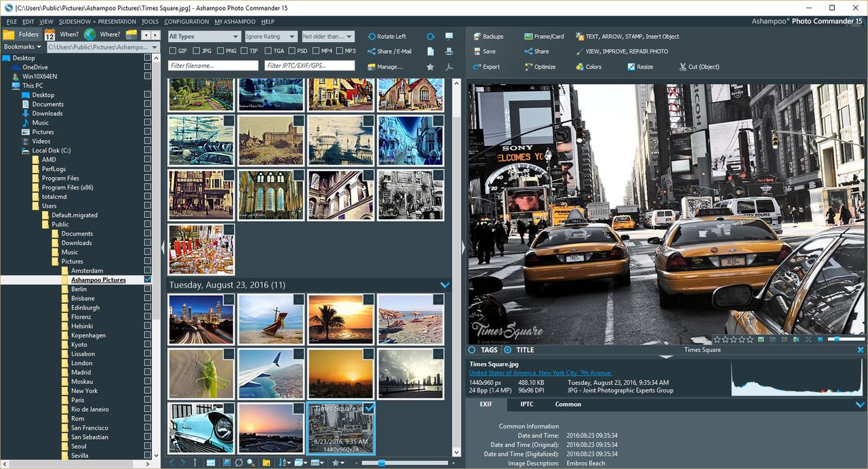
Task: Tick the PSD format checkbox
Action: 292,51
